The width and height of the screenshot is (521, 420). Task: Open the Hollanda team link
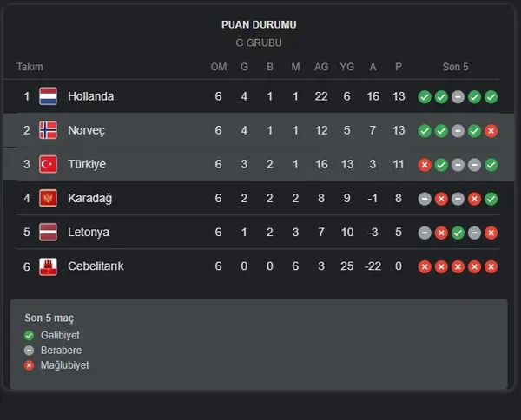point(90,96)
